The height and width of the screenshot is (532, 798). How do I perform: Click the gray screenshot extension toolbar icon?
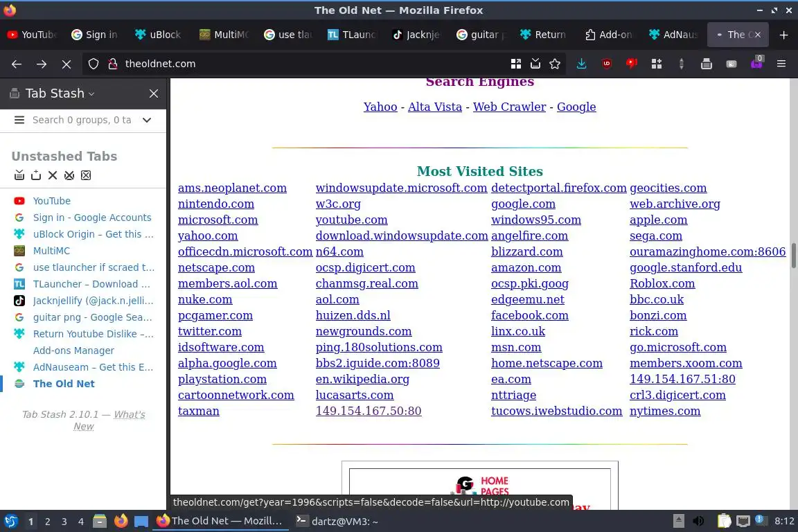coord(731,64)
